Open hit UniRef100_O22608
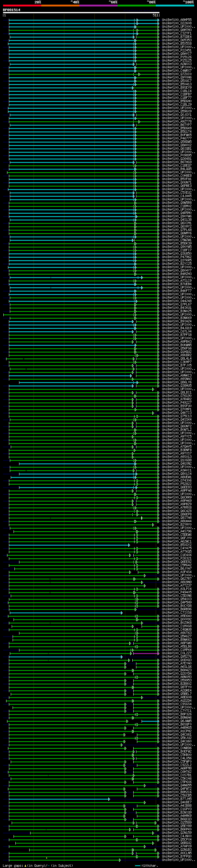The height and width of the screenshot is (868, 197). click(177, 23)
